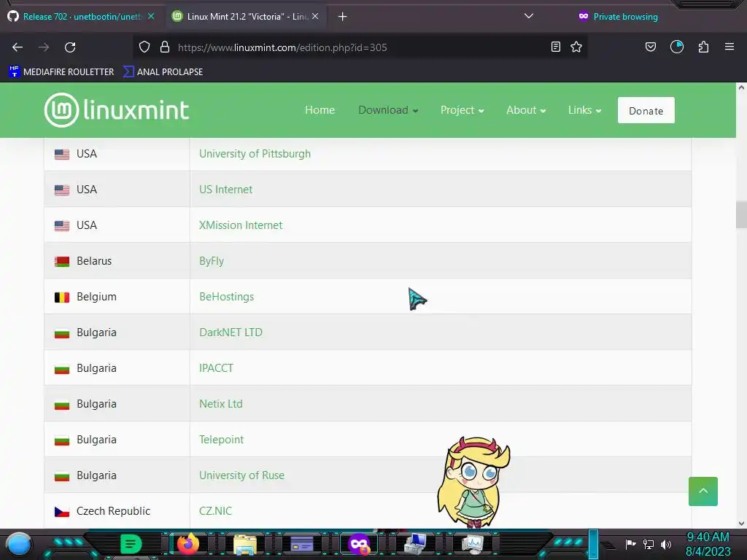Click the Belarus country cell
The height and width of the screenshot is (560, 747).
tap(117, 261)
